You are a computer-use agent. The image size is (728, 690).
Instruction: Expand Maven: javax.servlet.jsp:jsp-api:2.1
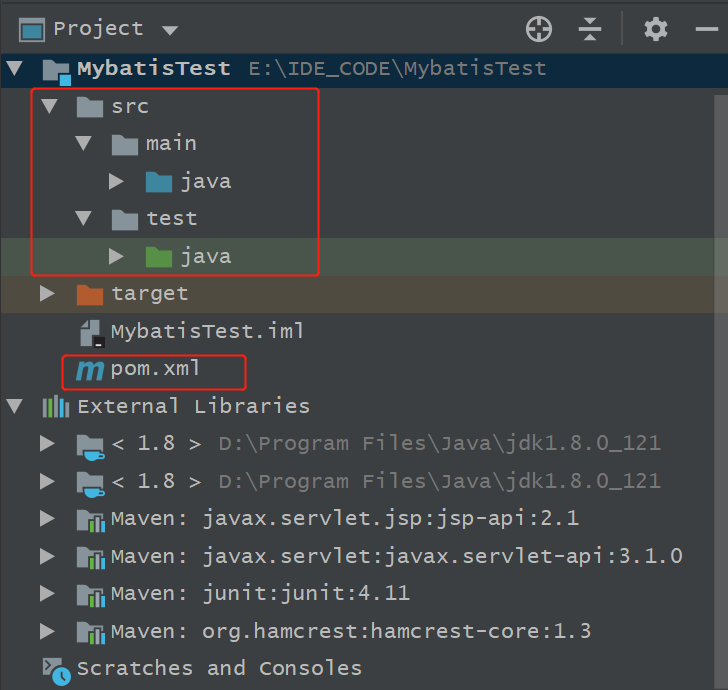coord(47,519)
